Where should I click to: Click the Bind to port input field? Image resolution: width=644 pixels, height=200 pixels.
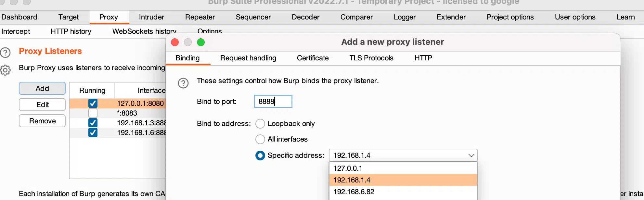[273, 101]
